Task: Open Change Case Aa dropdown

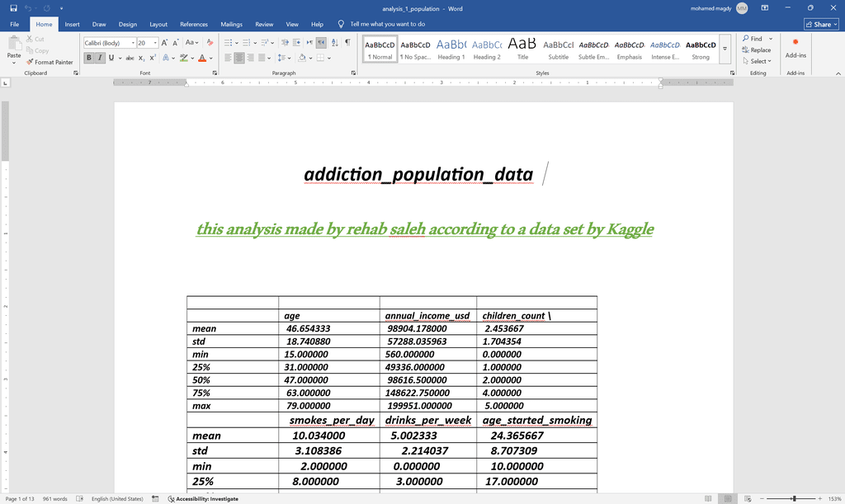Action: 191,43
